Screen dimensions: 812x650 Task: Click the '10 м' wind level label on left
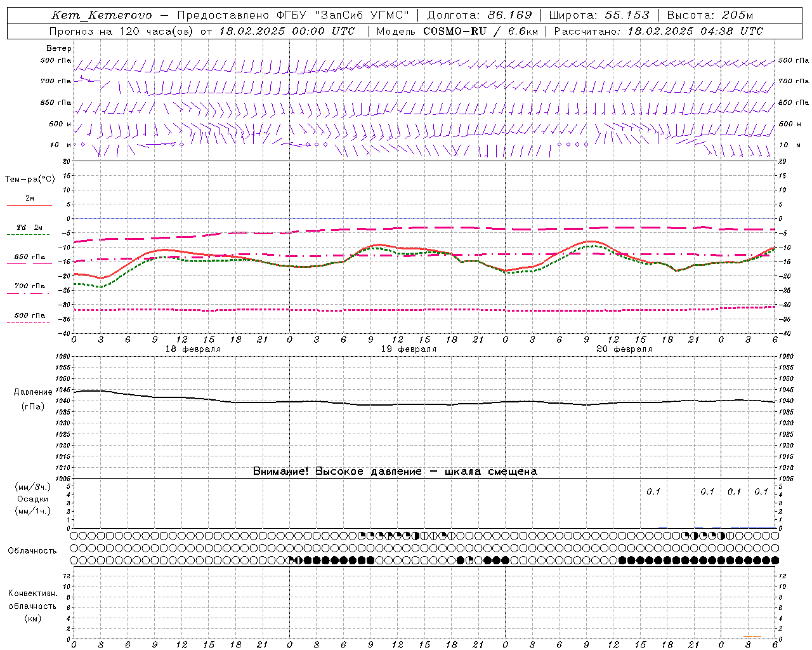pyautogui.click(x=61, y=145)
